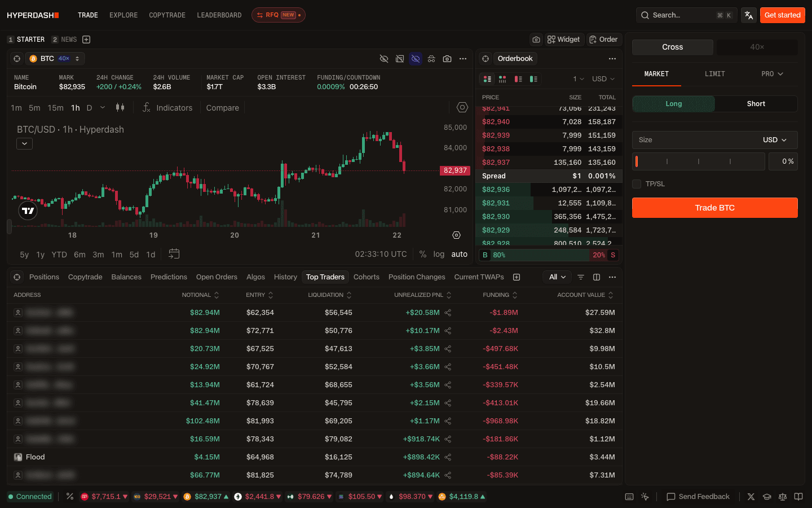Toggle the first eye-slash icon in chart toolbar
Viewport: 812px width, 508px height.
pyautogui.click(x=384, y=59)
